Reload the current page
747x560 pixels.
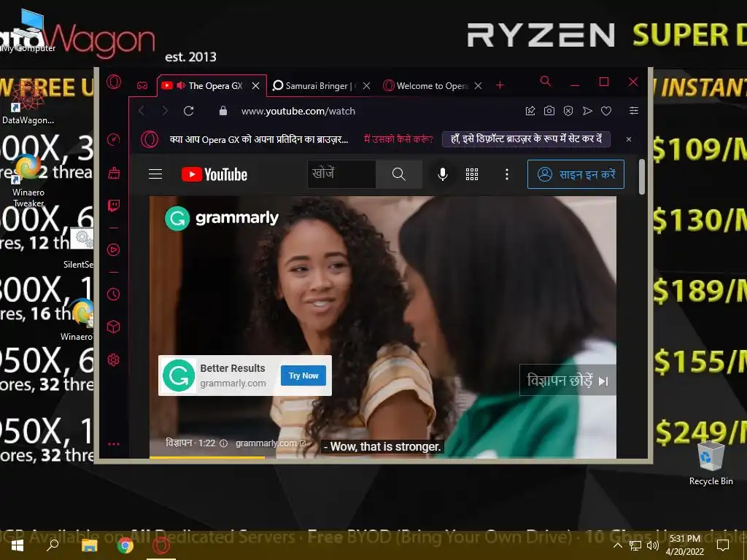click(x=189, y=111)
